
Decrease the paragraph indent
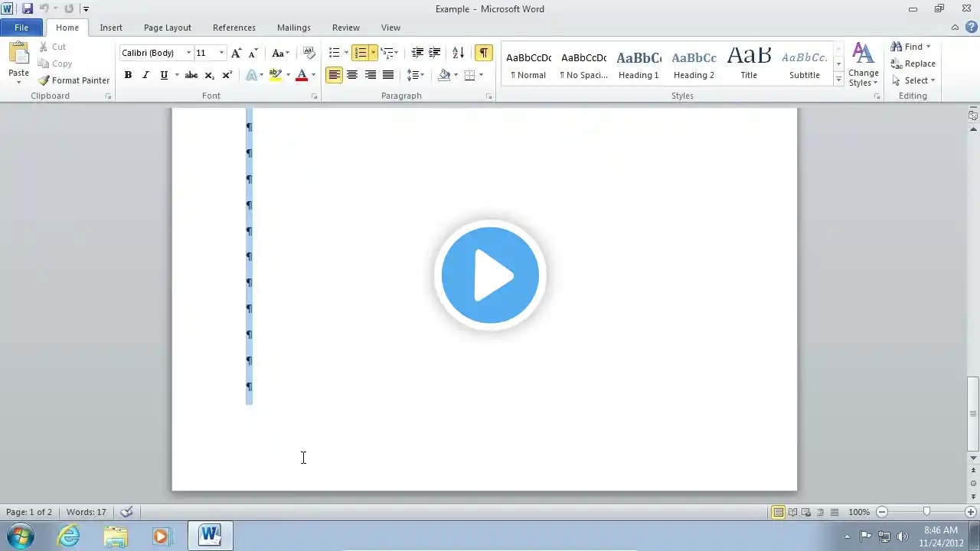[417, 53]
